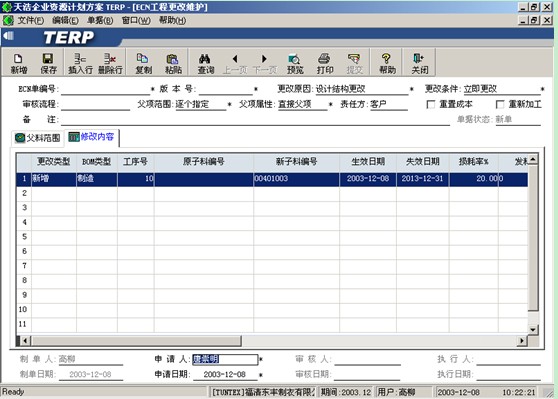
Task: Close the form with the 关闭 button
Action: click(x=419, y=63)
